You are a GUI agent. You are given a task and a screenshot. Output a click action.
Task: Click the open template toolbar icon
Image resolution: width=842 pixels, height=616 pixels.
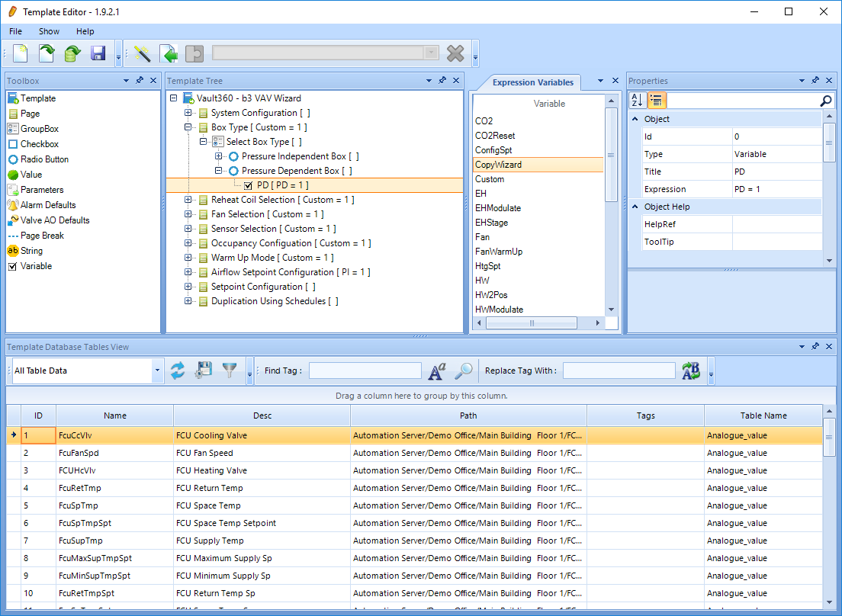[47, 53]
